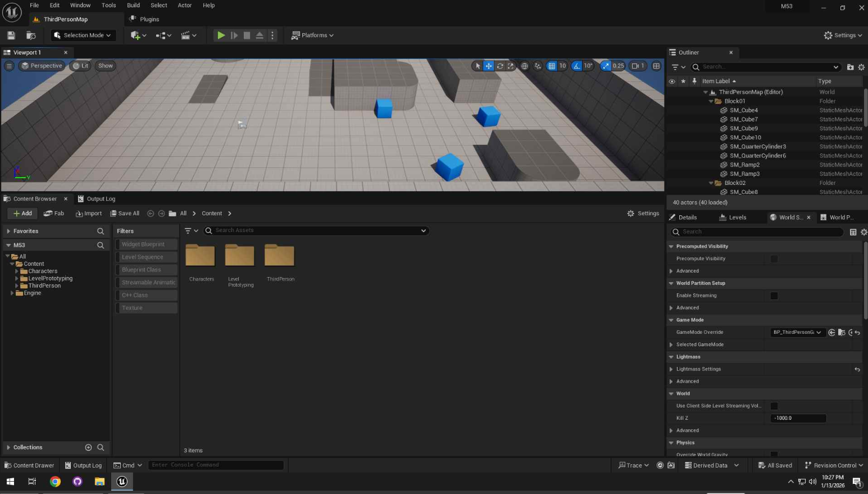This screenshot has height=494, width=868.
Task: Open the viewport hamburger options menu
Action: [9, 66]
